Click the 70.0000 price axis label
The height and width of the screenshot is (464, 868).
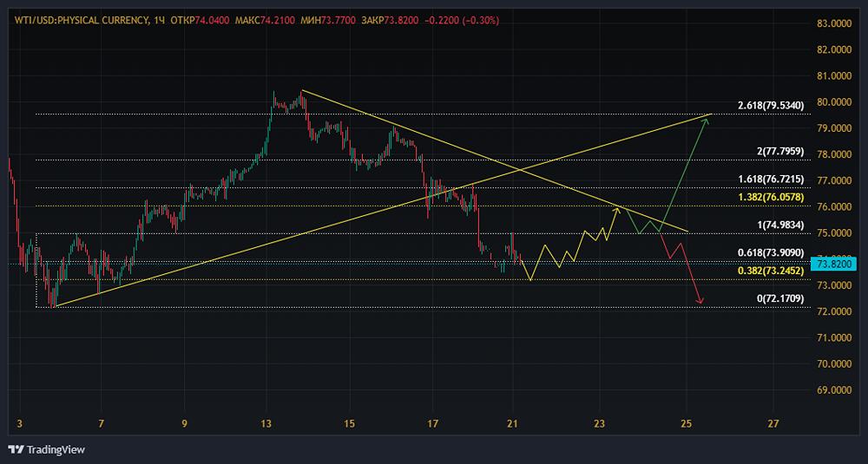[834, 364]
